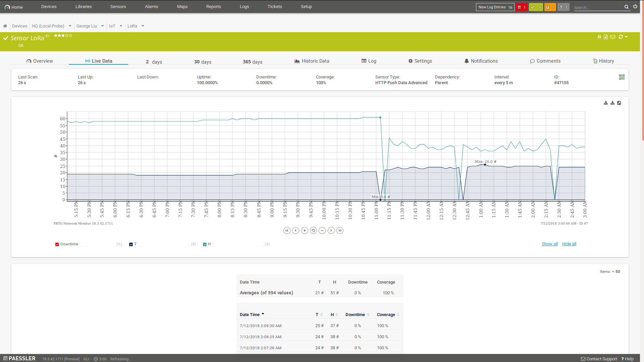
Task: Open the Setup menu
Action: point(306,7)
